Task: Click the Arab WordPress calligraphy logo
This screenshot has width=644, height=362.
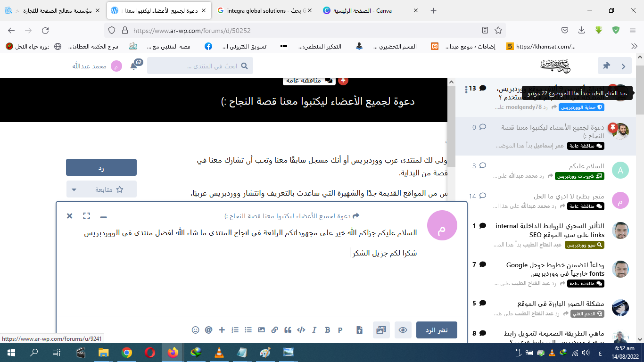Action: click(x=555, y=66)
